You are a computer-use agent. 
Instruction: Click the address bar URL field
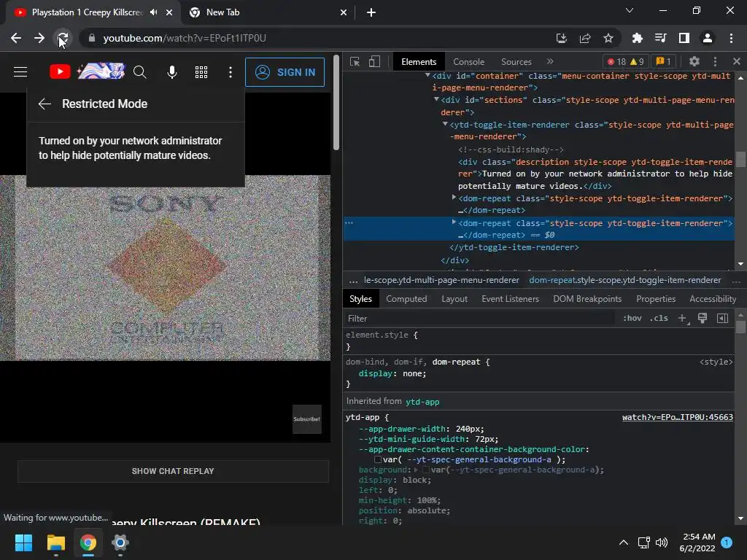pyautogui.click(x=314, y=38)
